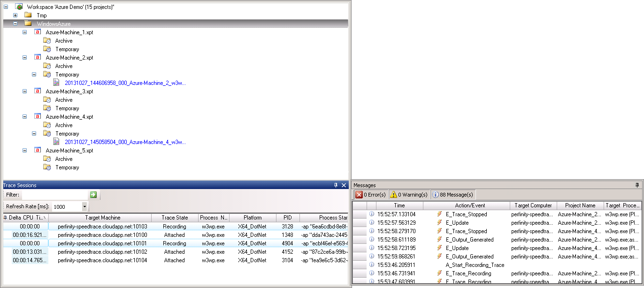This screenshot has height=288, width=644.
Task: Click the workspace icon beside 'Azure Demo'
Action: (x=19, y=7)
